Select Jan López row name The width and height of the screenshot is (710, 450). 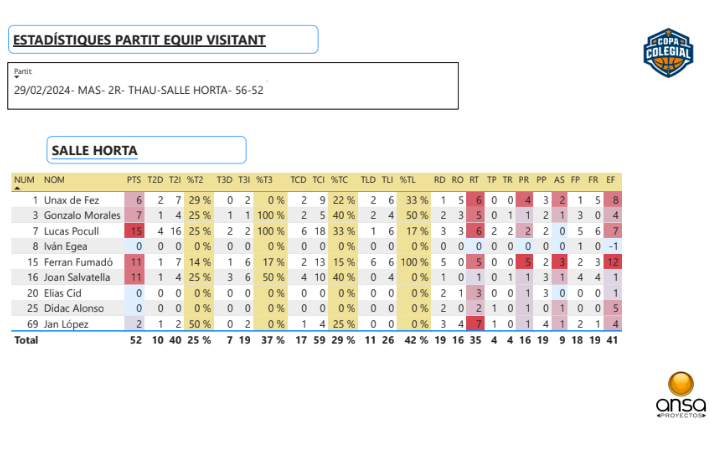coord(67,324)
